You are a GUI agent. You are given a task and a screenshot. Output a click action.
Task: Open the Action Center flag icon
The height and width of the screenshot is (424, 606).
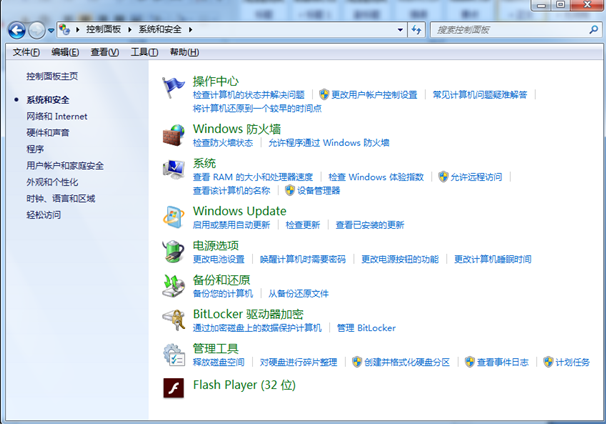173,87
